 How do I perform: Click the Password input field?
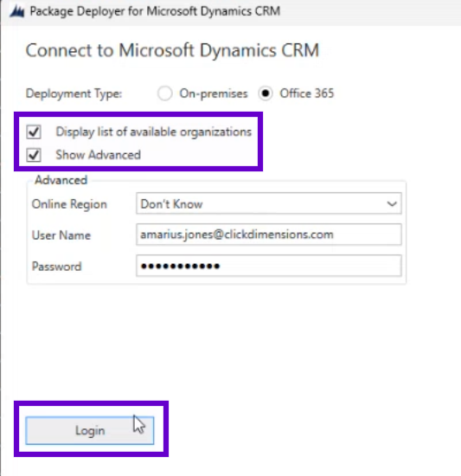[x=269, y=266]
